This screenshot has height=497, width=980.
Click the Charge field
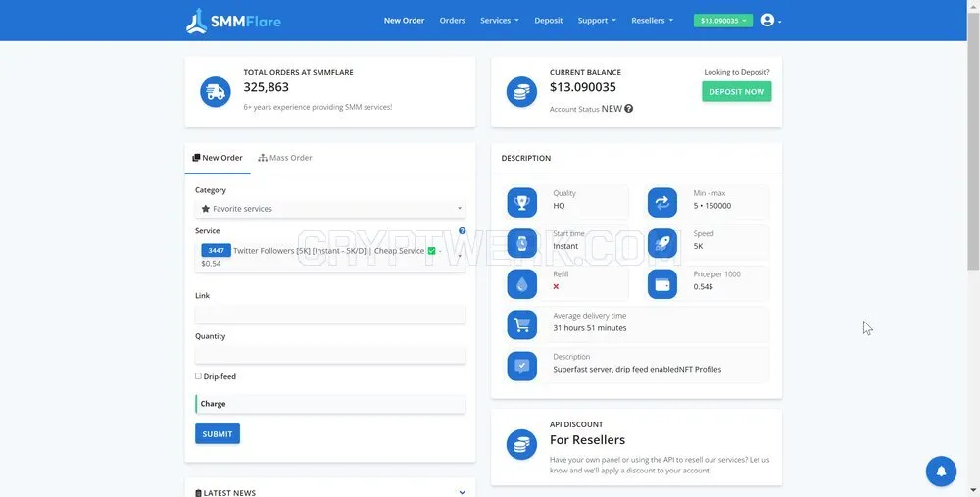(x=330, y=404)
